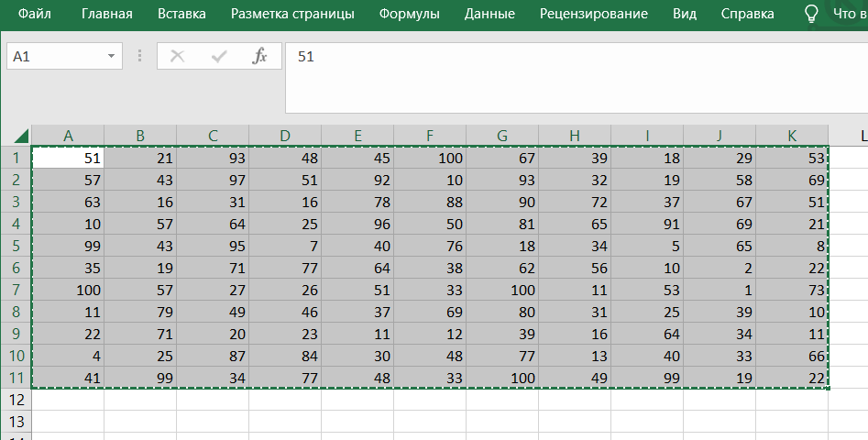Screen dimensions: 868x440
Task: Expand the Name Box dropdown arrow
Action: point(112,57)
